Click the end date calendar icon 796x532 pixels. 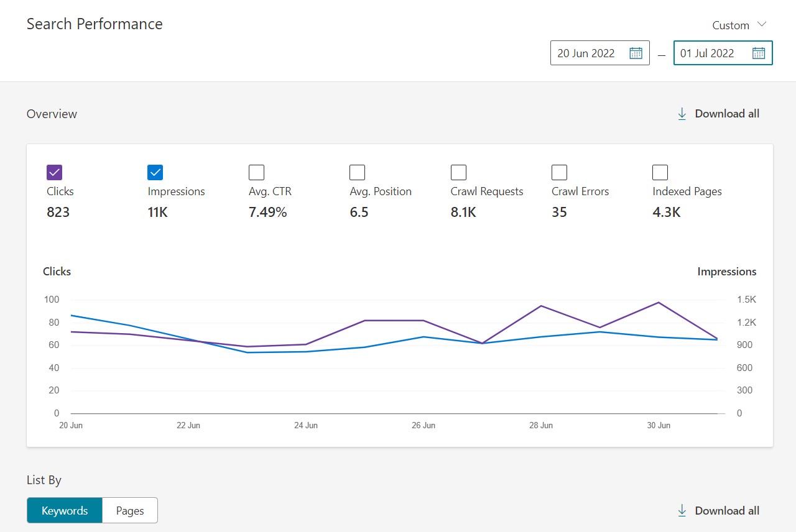point(759,53)
